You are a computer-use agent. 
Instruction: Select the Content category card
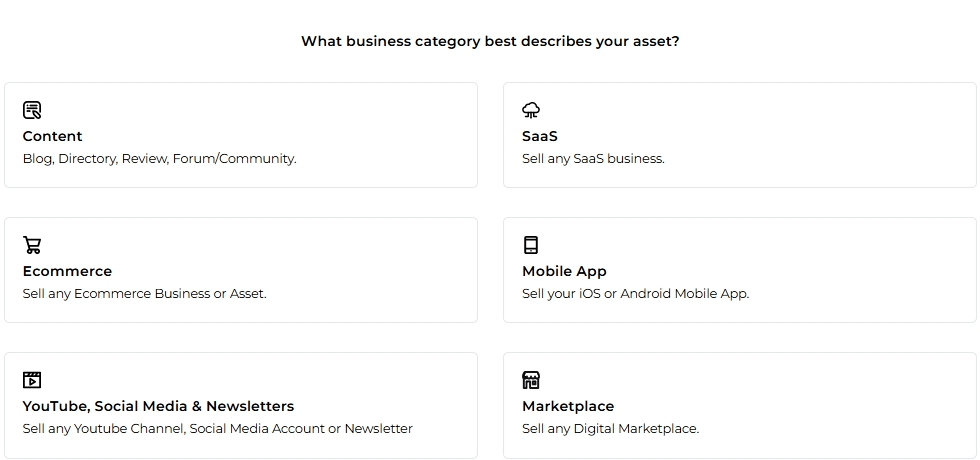click(x=241, y=135)
